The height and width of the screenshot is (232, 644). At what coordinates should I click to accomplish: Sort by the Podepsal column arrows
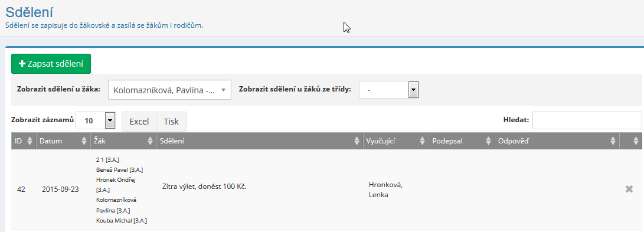coord(488,141)
